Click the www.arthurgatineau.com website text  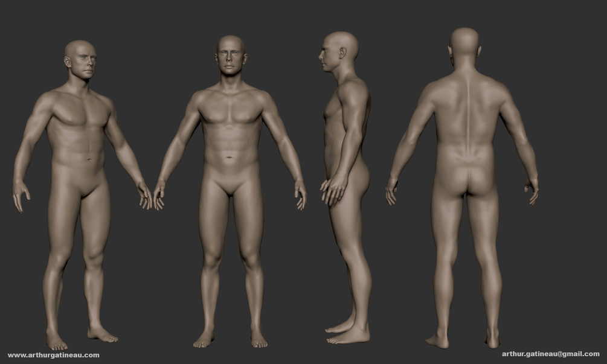coord(53,355)
